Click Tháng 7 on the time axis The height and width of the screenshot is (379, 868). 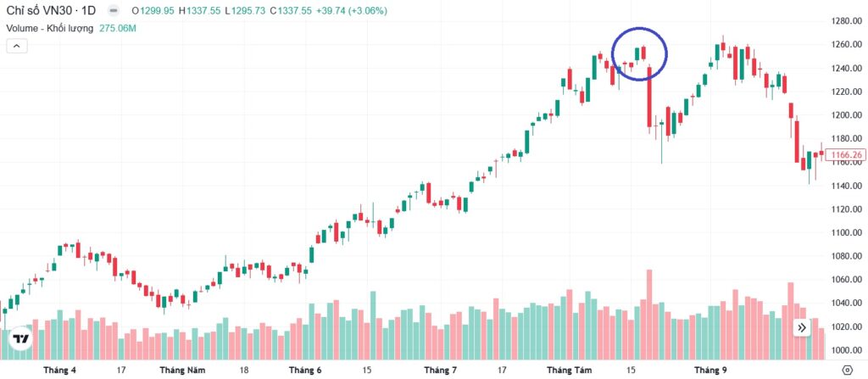440,371
